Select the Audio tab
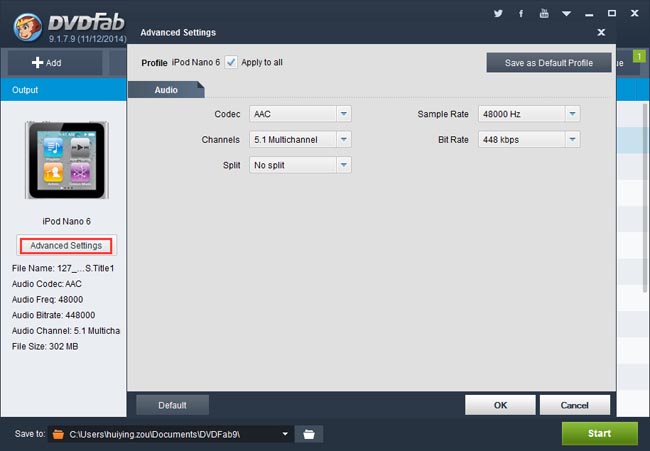The image size is (650, 451). pyautogui.click(x=166, y=90)
